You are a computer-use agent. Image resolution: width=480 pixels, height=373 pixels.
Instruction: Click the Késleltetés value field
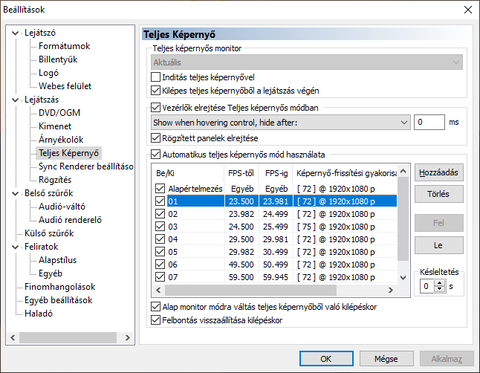(427, 286)
